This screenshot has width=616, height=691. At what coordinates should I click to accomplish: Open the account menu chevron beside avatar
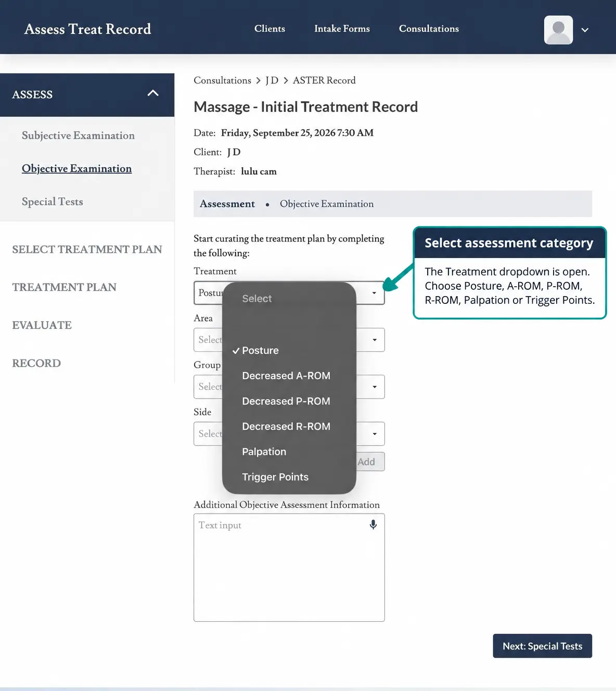(585, 30)
